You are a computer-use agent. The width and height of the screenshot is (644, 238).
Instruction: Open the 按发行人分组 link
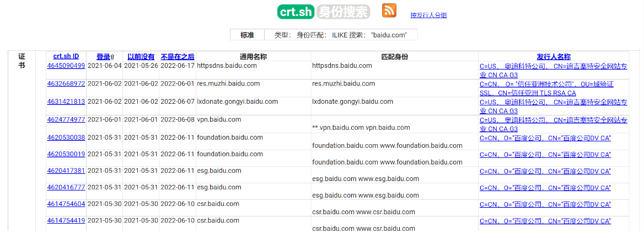428,15
